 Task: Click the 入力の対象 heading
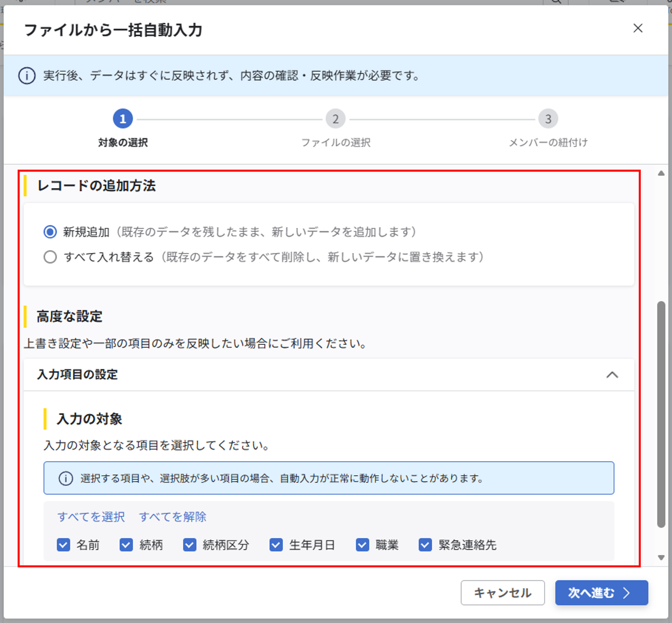click(89, 419)
